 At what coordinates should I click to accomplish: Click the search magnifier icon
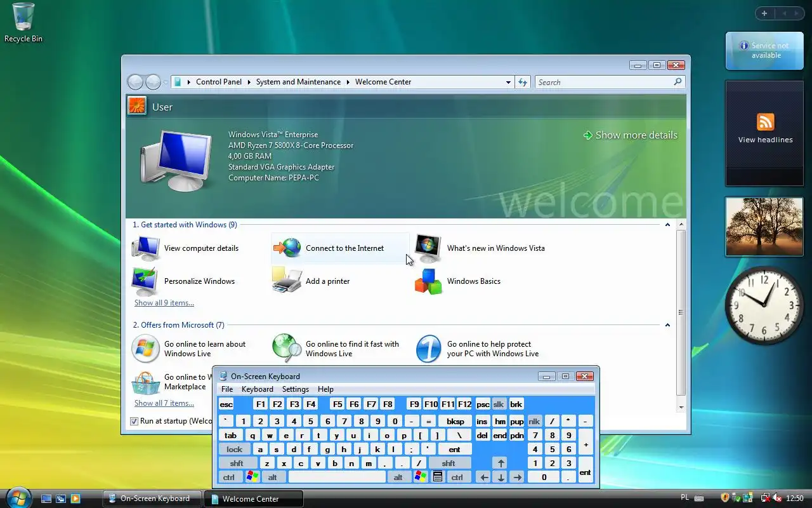coord(678,82)
